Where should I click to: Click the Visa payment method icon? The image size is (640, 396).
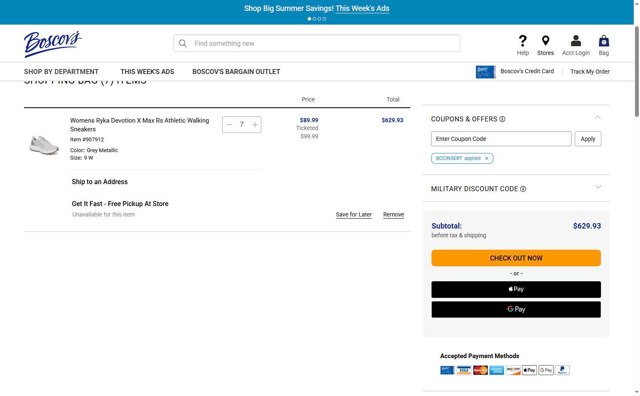click(x=464, y=370)
